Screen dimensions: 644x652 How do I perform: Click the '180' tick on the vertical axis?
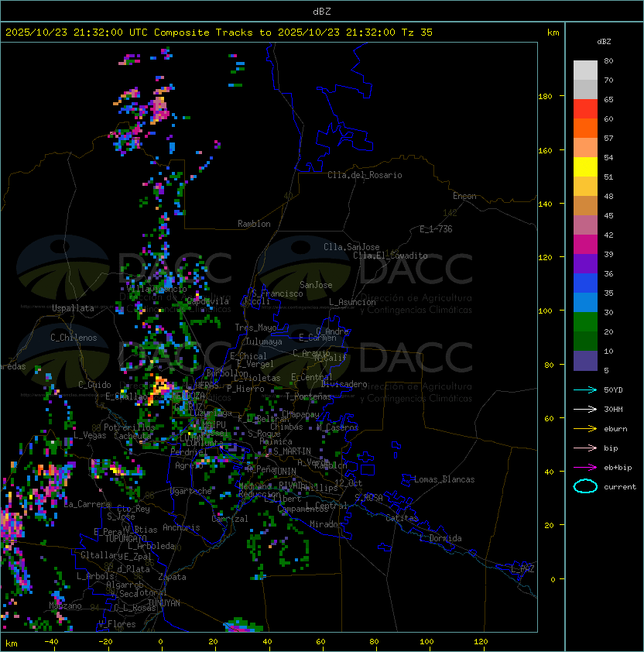coord(545,97)
